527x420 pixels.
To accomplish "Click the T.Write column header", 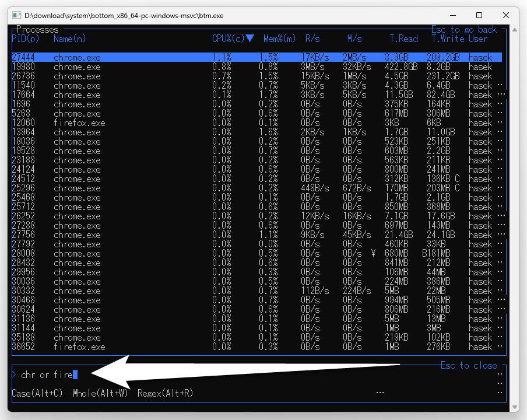I will pyautogui.click(x=448, y=38).
